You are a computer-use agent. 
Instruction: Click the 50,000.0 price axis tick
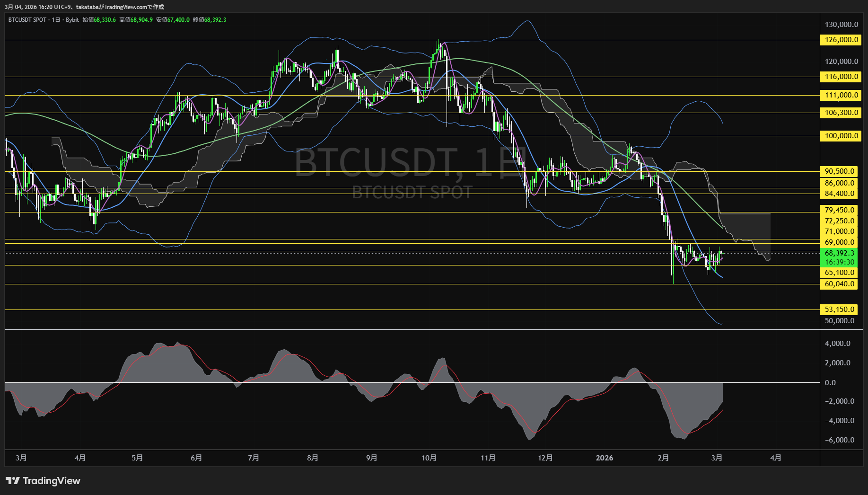pos(840,321)
